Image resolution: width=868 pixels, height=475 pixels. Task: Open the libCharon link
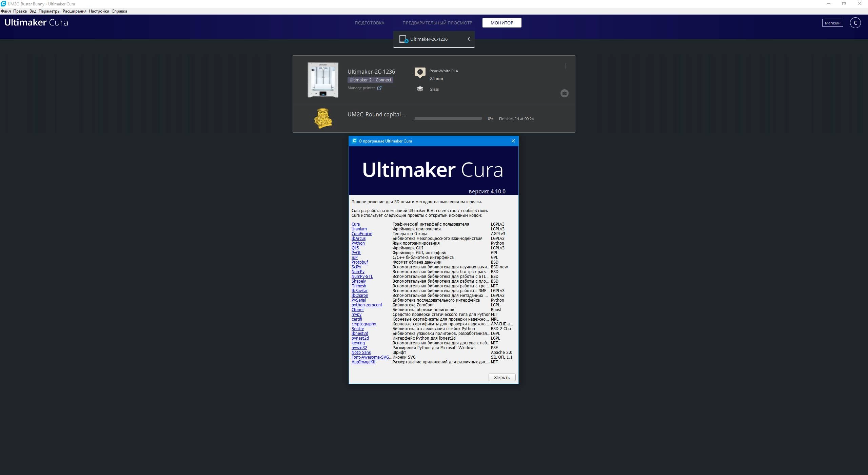click(x=360, y=296)
